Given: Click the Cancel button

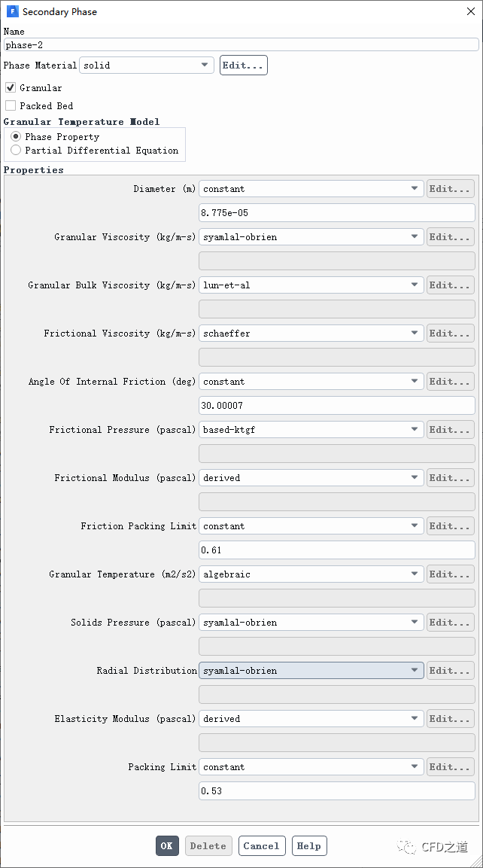Looking at the screenshot, I should [x=262, y=846].
